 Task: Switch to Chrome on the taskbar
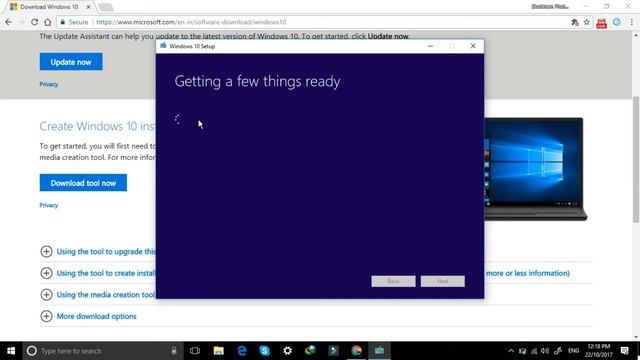[356, 351]
